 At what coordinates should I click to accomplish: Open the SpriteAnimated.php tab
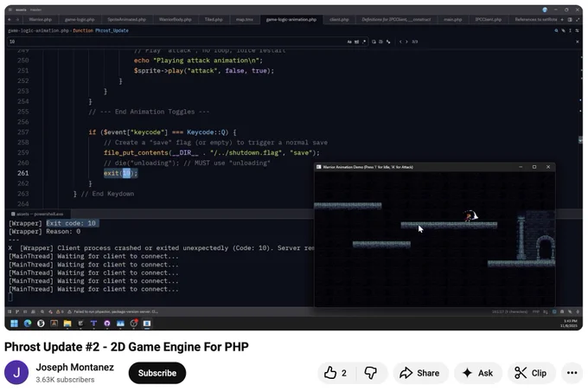(126, 20)
